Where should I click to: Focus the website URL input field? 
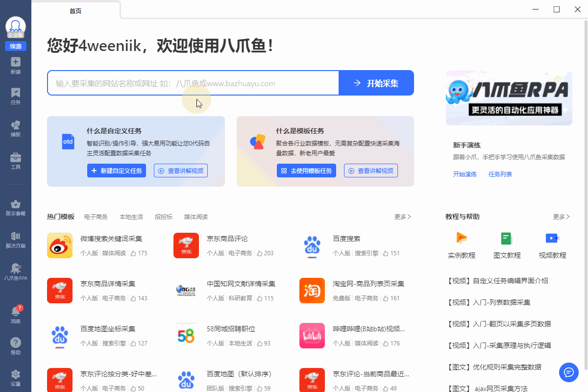193,83
